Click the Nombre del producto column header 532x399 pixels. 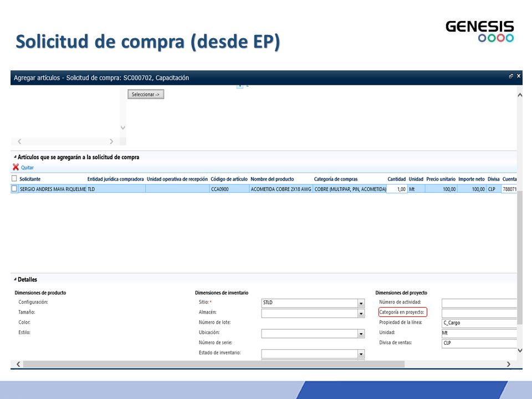pyautogui.click(x=272, y=179)
